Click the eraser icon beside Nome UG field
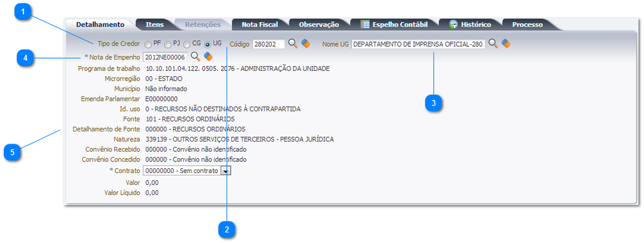This screenshot has width=644, height=243. click(x=506, y=43)
